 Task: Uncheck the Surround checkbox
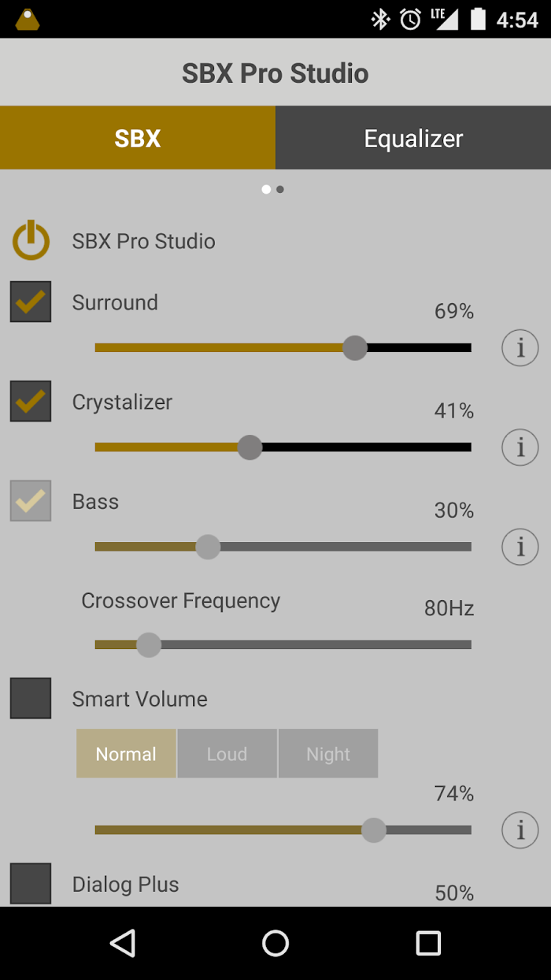[31, 302]
